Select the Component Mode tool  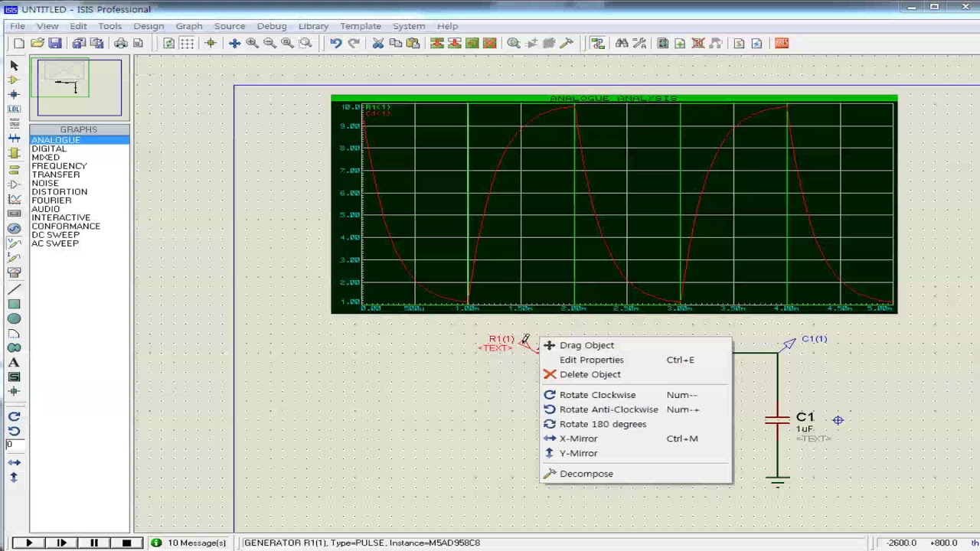(x=14, y=80)
